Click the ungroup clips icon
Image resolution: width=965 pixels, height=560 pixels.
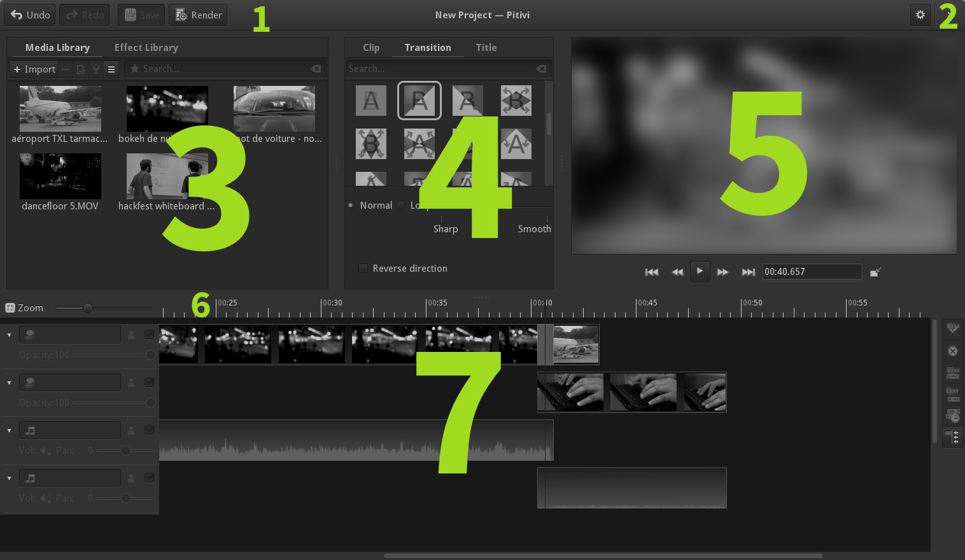tap(952, 395)
